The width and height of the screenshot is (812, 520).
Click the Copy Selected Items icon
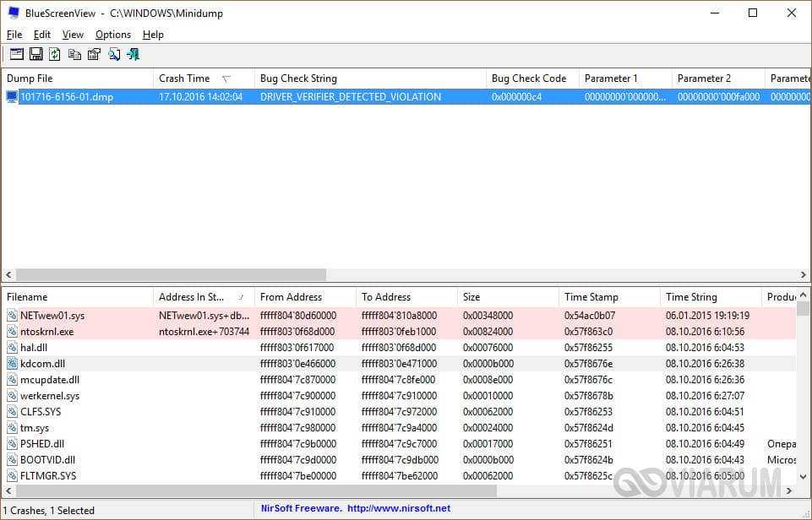coord(74,54)
